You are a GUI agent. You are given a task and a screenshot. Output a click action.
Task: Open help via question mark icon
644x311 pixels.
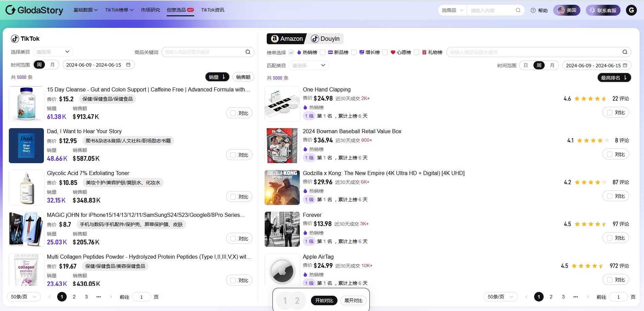coord(533,11)
